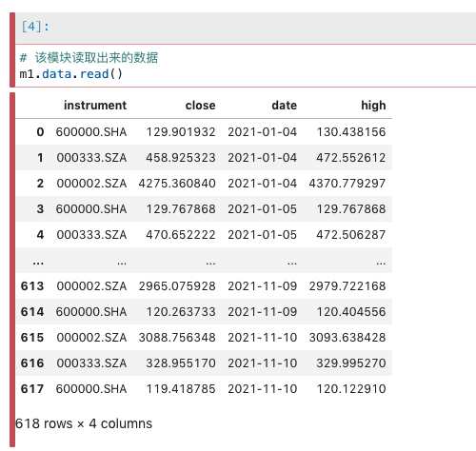Click date 2021-11-09 in row 613

263,286
